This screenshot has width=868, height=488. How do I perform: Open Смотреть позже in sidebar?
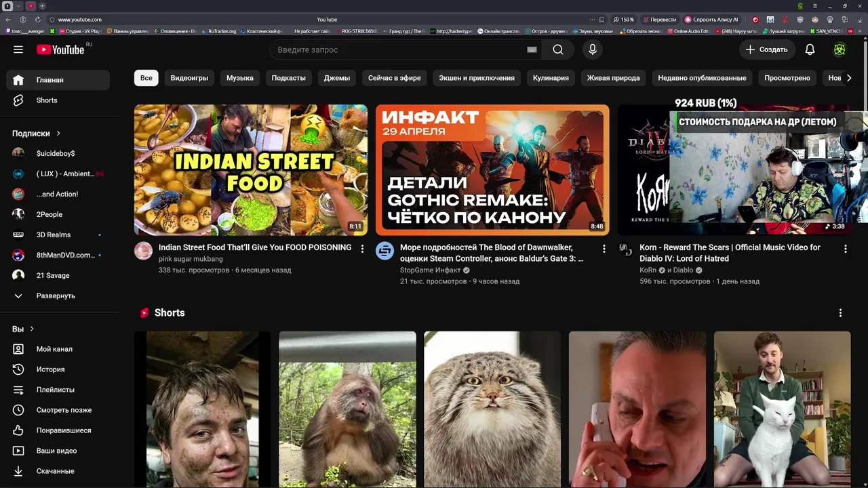point(58,410)
